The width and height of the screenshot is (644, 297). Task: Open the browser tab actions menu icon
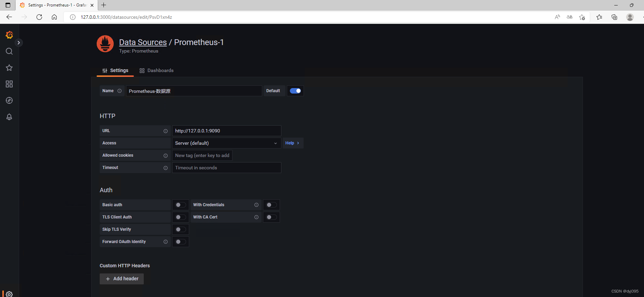pos(8,5)
